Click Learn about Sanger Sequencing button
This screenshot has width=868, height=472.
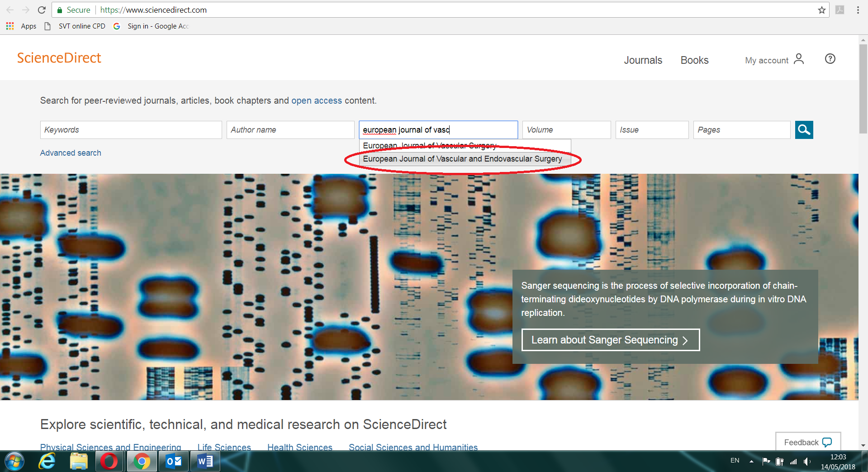tap(610, 340)
